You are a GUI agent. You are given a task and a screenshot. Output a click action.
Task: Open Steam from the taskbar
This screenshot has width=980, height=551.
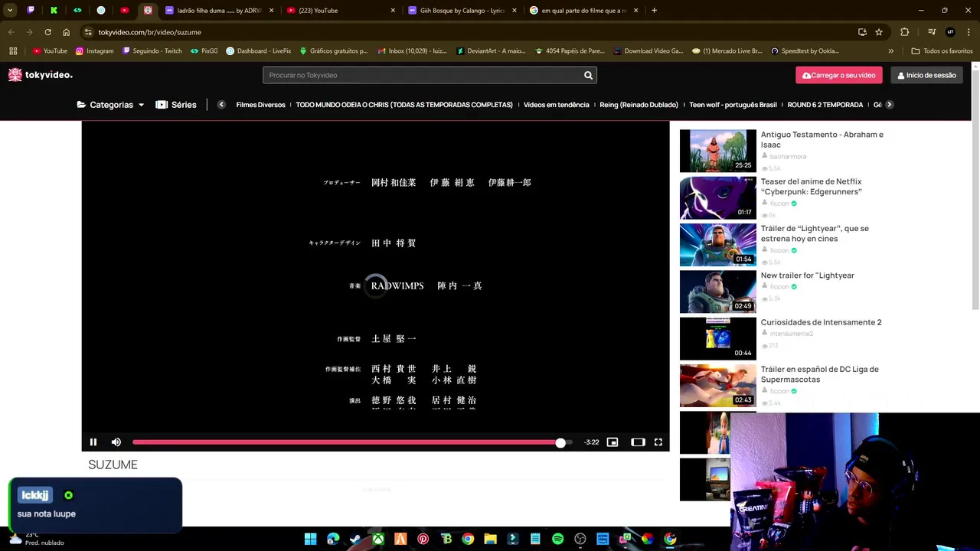355,539
